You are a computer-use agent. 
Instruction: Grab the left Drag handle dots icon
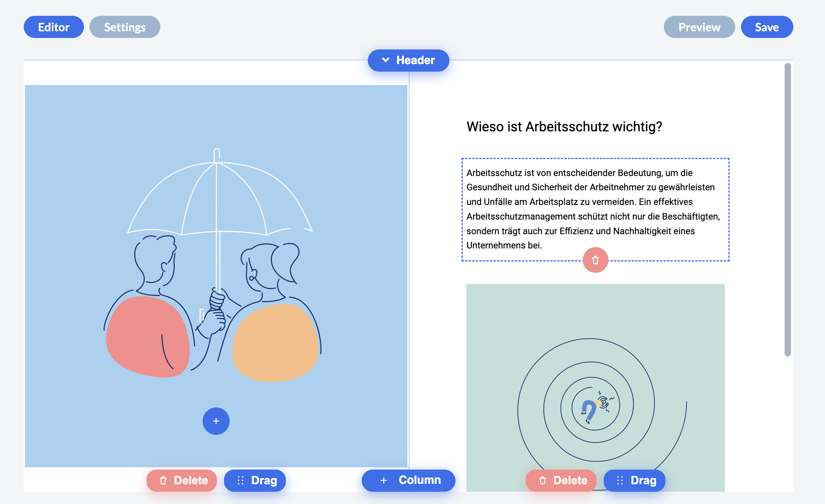(x=240, y=480)
